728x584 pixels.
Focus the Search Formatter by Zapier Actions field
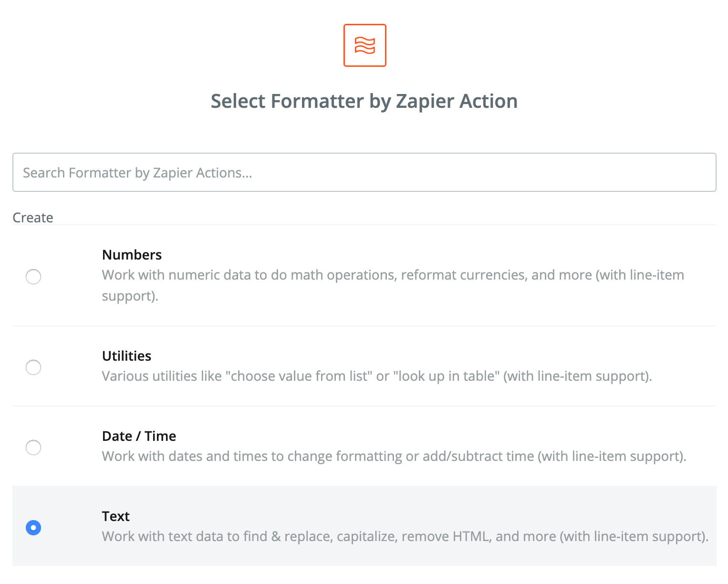(364, 172)
